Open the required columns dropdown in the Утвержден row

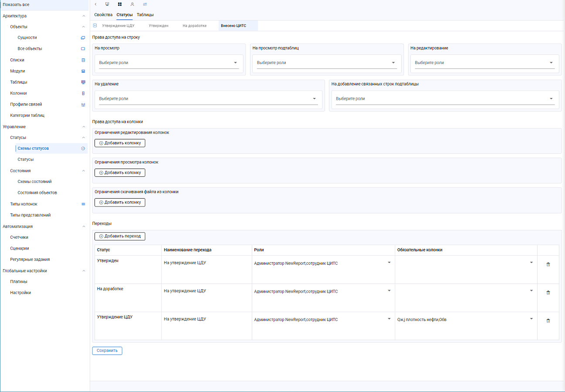click(x=465, y=263)
